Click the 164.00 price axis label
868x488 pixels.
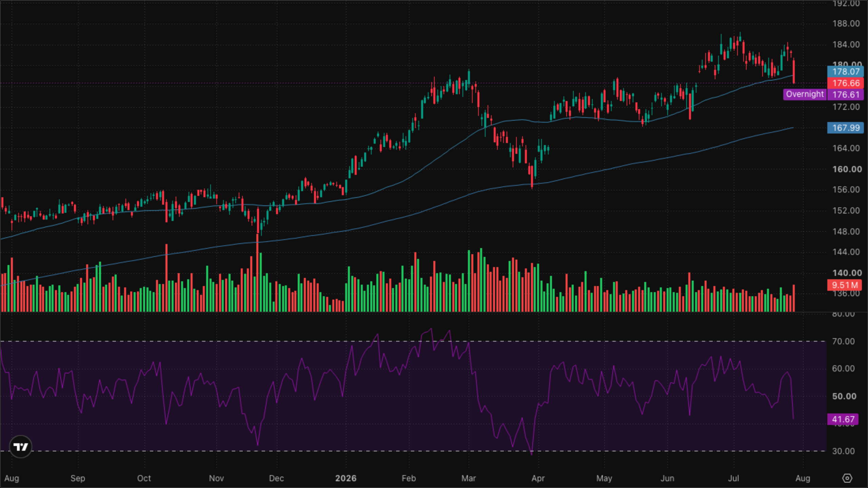click(x=846, y=148)
